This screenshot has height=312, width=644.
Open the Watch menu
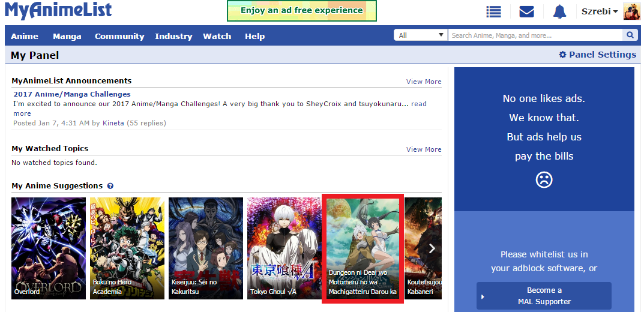pos(217,36)
